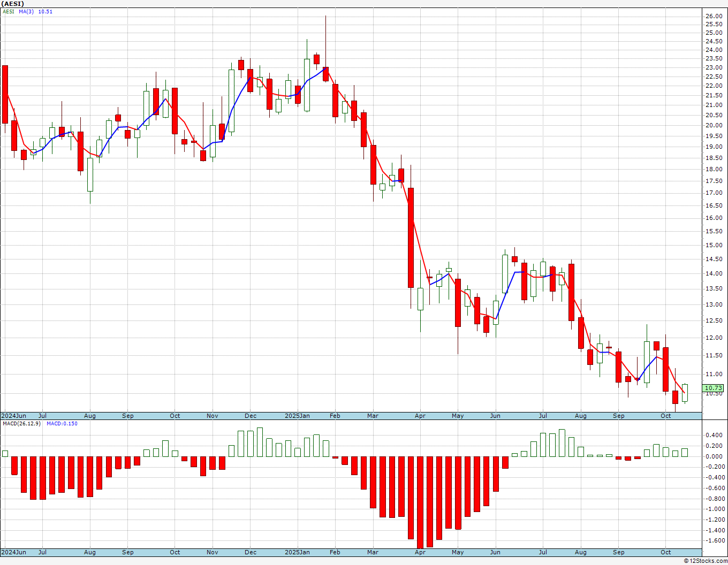Screen dimensions: 728x565
Task: Click the latest candle beside the 10.73 tag
Action: pos(685,393)
